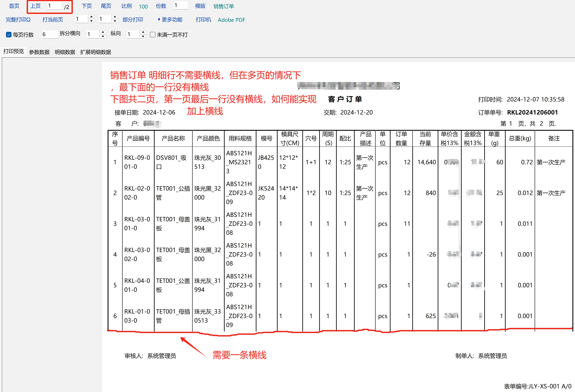This screenshot has height=392, width=575.
Task: Click the 每页行数 rows input field
Action: coord(50,34)
